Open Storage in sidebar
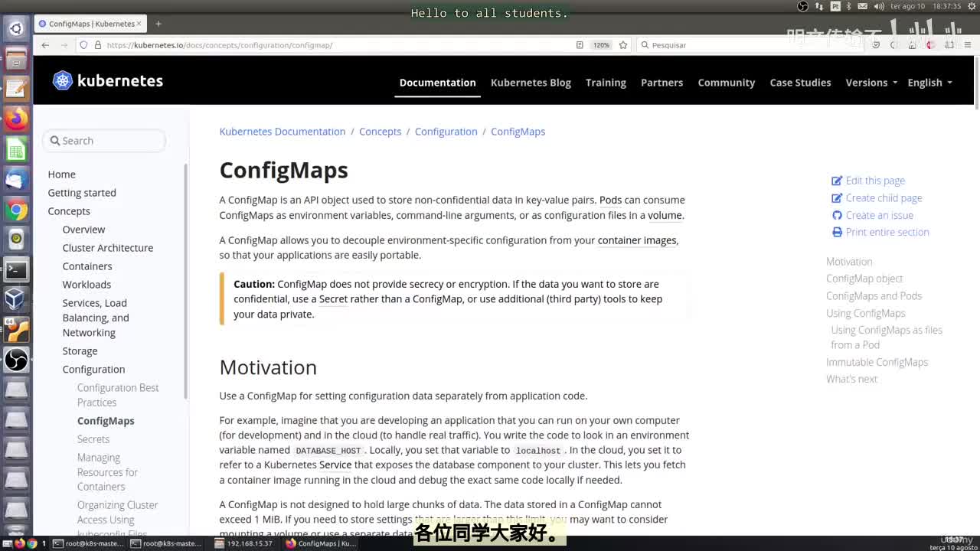 [80, 350]
